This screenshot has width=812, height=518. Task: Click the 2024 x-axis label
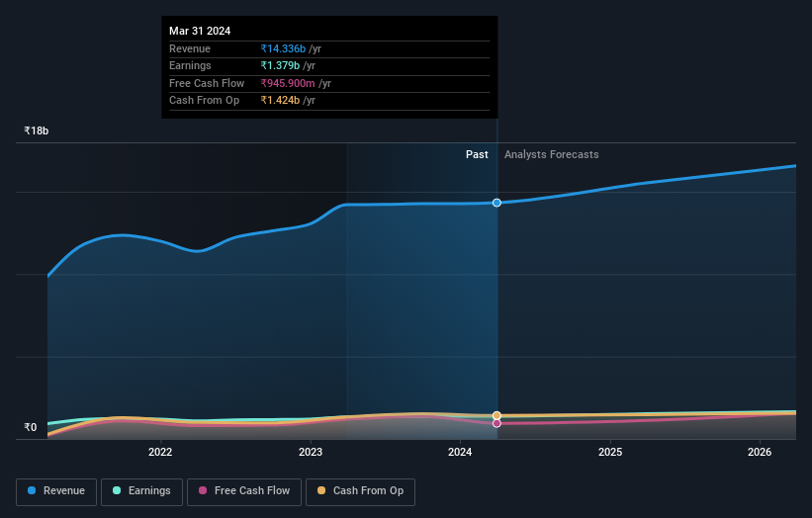click(460, 452)
